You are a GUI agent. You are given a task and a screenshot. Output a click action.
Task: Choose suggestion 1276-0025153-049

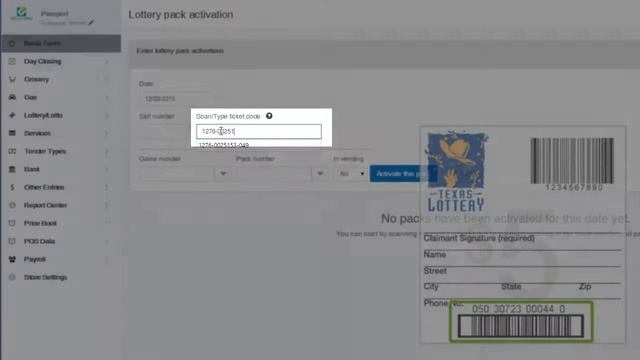(224, 145)
